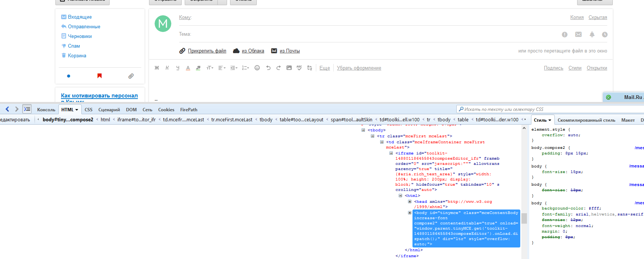Open the Cookies tab in Firebug
The height and width of the screenshot is (259, 644).
click(166, 110)
